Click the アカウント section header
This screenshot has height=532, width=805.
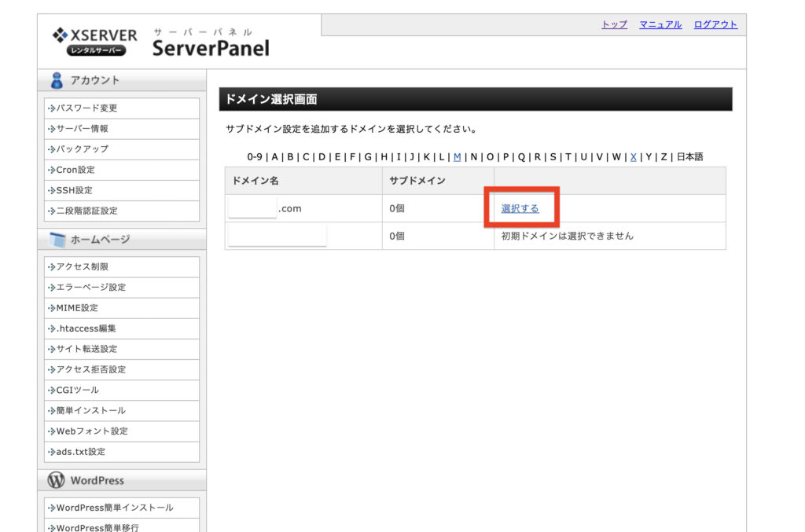[122, 80]
